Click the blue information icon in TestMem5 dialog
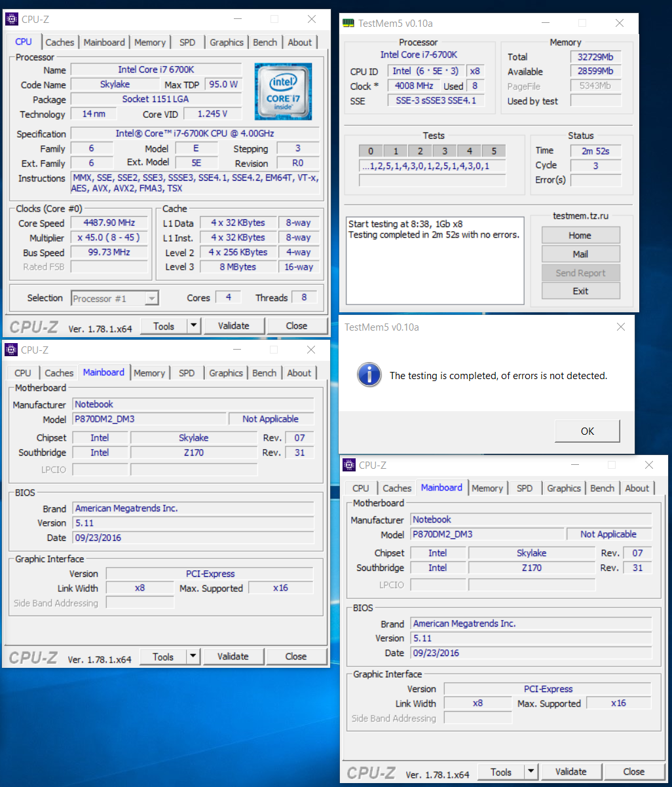This screenshot has height=787, width=672. (x=369, y=375)
